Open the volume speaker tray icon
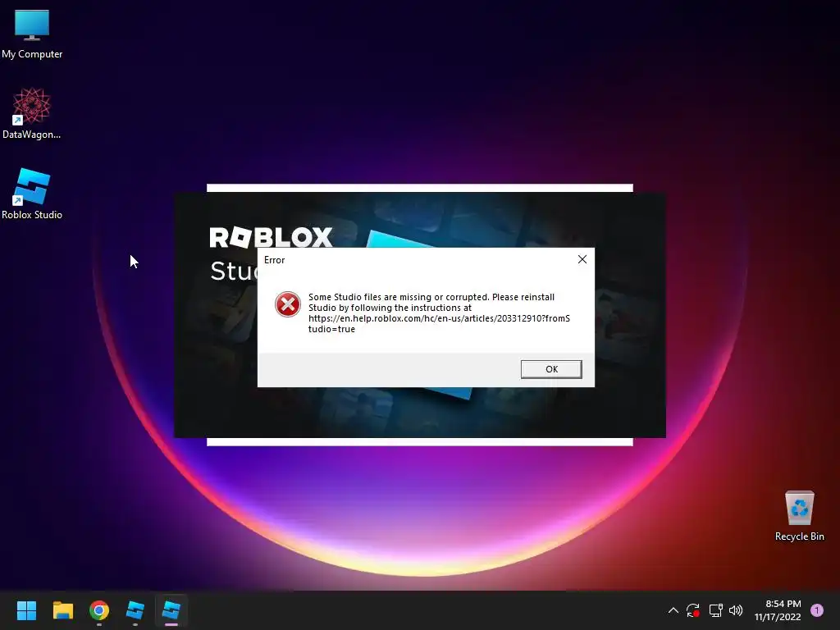Image resolution: width=840 pixels, height=630 pixels. 736,610
